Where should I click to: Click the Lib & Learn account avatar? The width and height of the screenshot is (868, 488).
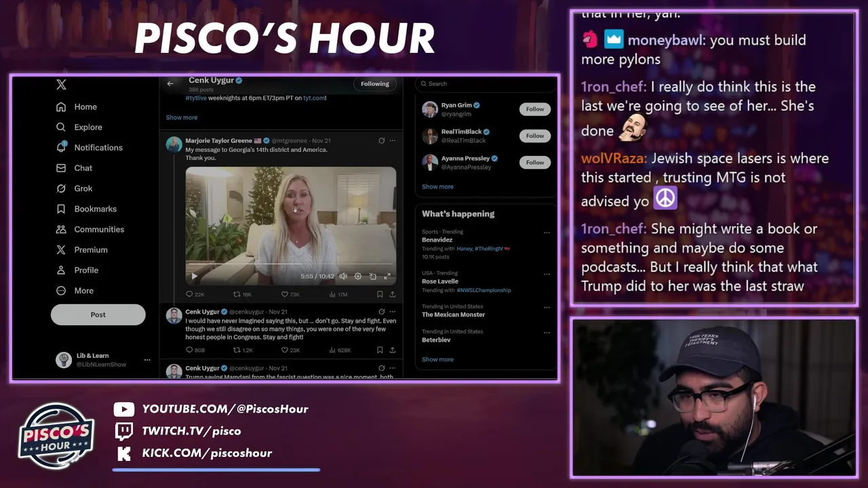(64, 360)
